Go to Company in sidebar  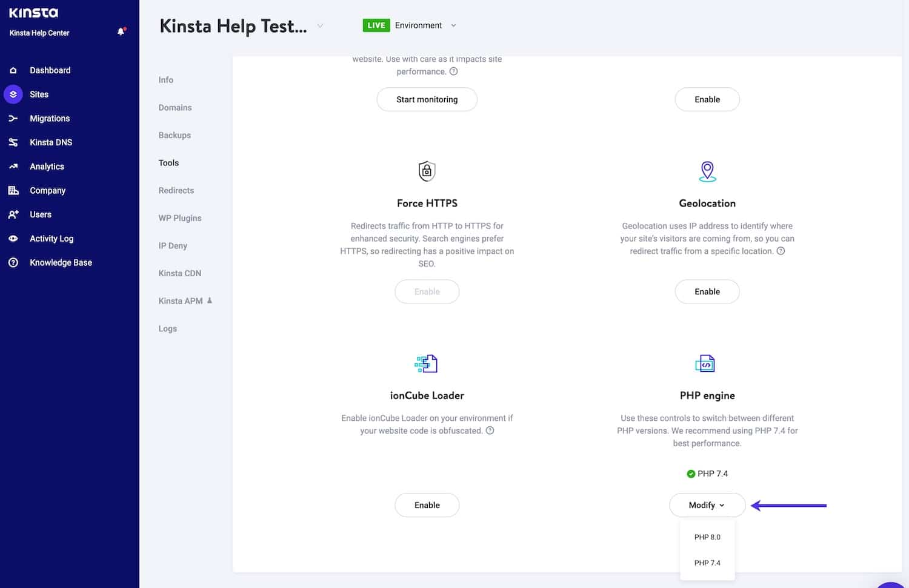coord(47,190)
